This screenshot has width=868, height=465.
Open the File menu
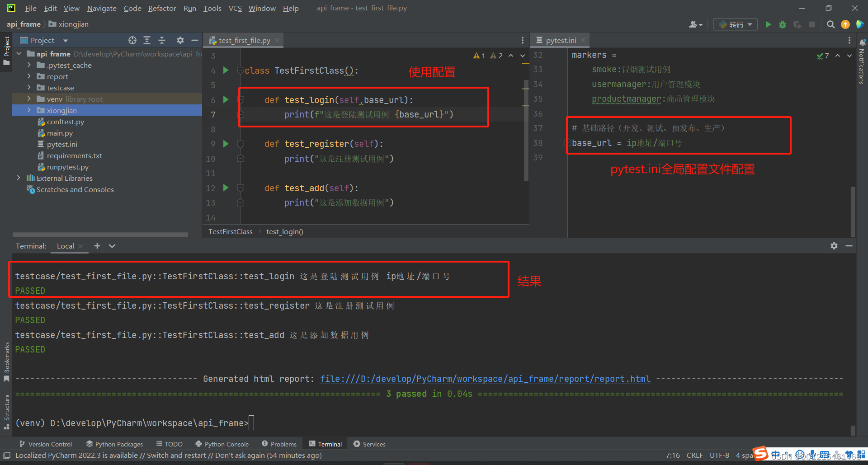[x=31, y=8]
